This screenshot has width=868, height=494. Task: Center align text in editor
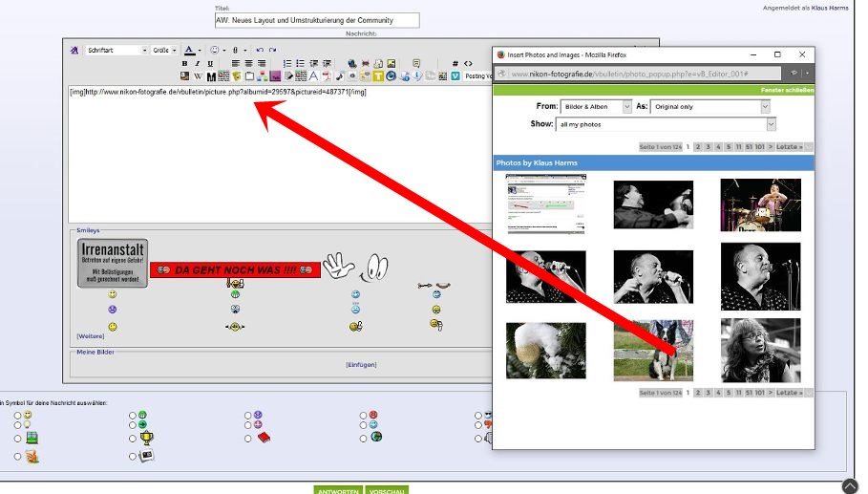[x=248, y=64]
